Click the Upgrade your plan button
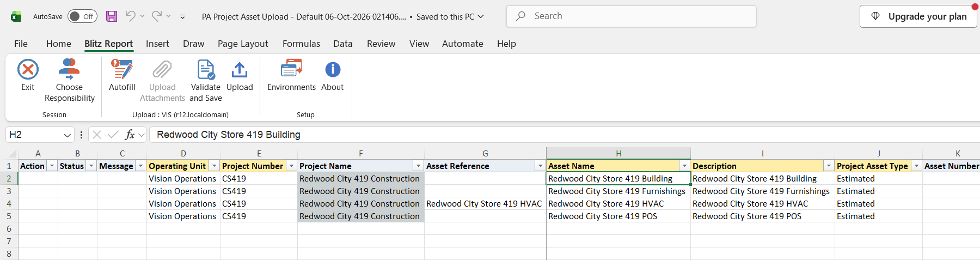The width and height of the screenshot is (980, 260). pos(918,16)
